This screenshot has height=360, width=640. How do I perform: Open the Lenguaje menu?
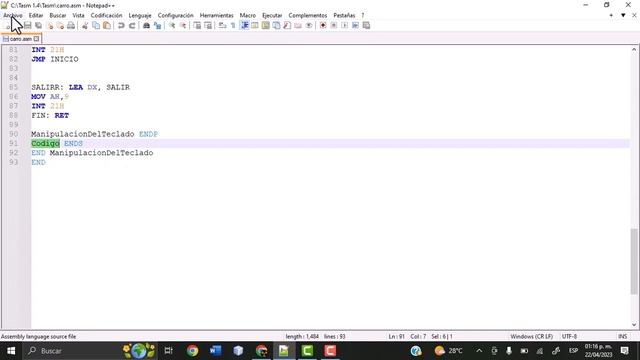[140, 15]
